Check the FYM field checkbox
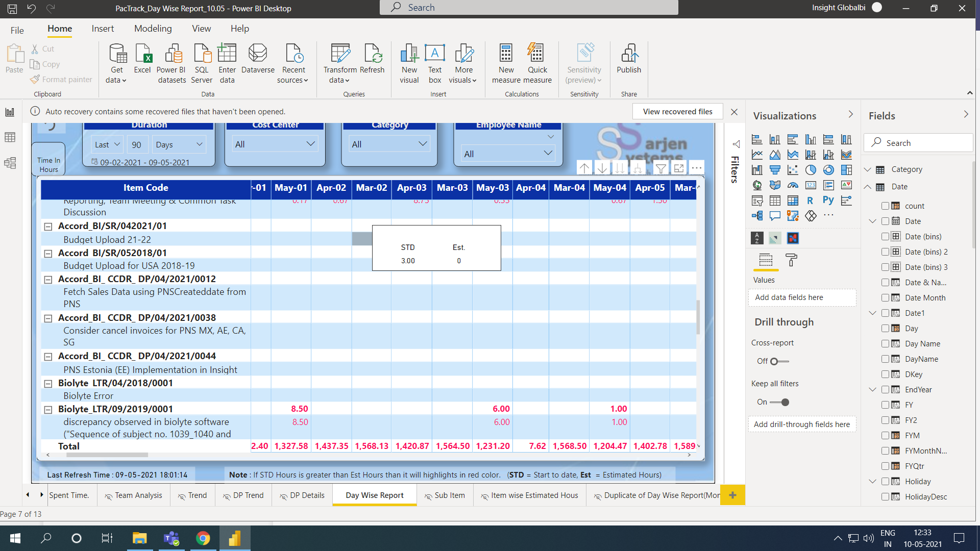The width and height of the screenshot is (980, 551). coord(886,435)
